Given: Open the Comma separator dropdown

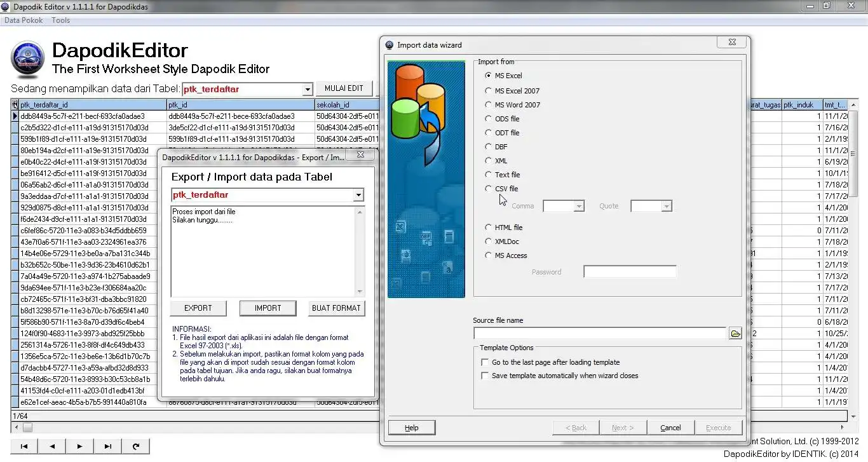Looking at the screenshot, I should coord(579,206).
